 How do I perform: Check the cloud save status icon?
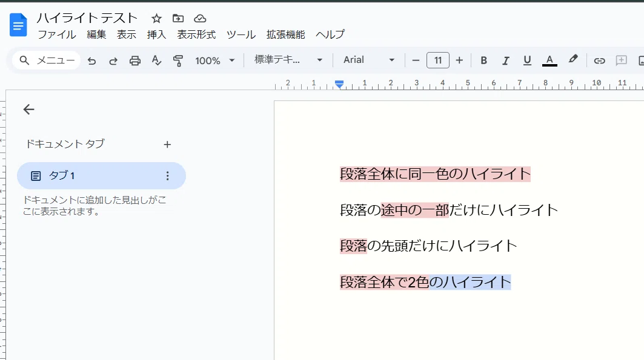pyautogui.click(x=200, y=18)
